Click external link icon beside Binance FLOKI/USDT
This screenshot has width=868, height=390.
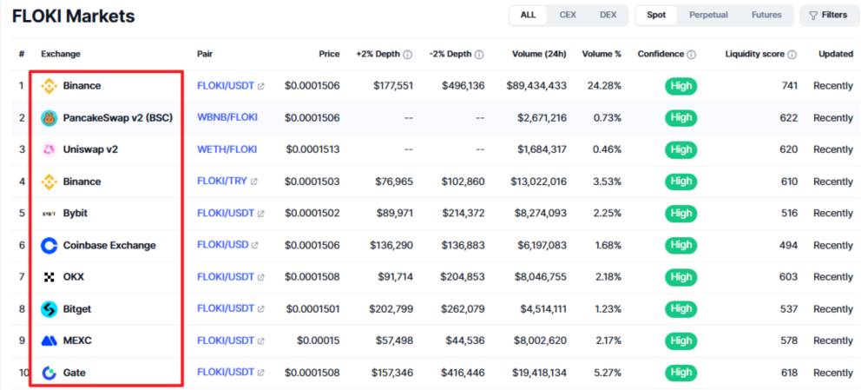260,86
